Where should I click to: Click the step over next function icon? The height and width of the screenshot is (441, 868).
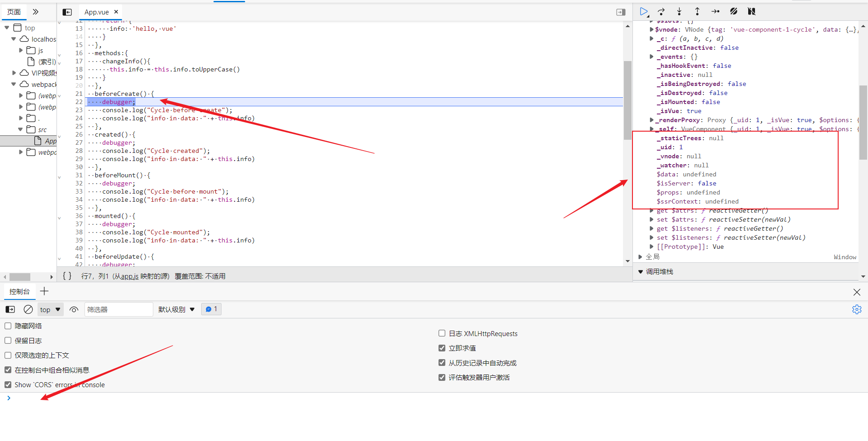point(661,12)
